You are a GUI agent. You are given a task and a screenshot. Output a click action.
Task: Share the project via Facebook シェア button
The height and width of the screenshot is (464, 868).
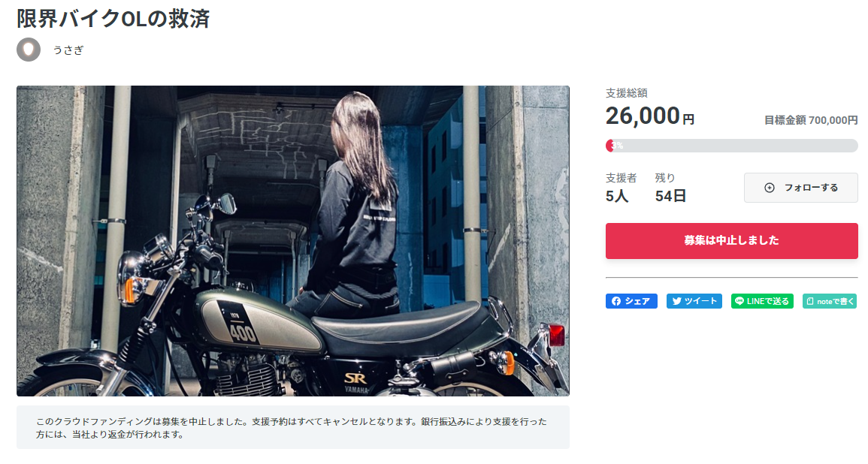pos(631,301)
